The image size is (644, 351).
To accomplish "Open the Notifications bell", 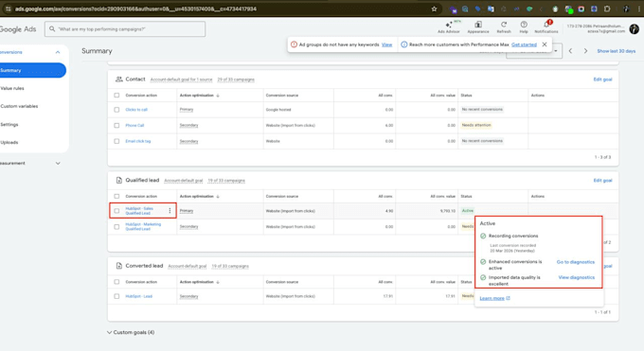I will point(546,27).
